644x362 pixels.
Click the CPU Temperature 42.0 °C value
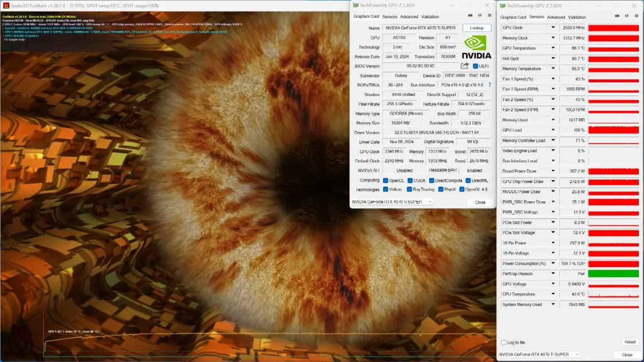(572, 295)
